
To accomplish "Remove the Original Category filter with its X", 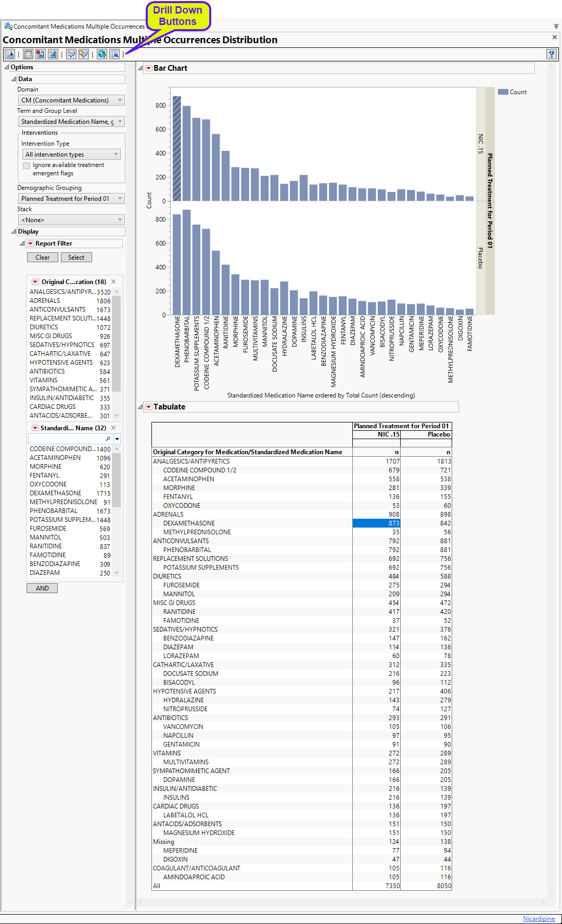I will 113,281.
